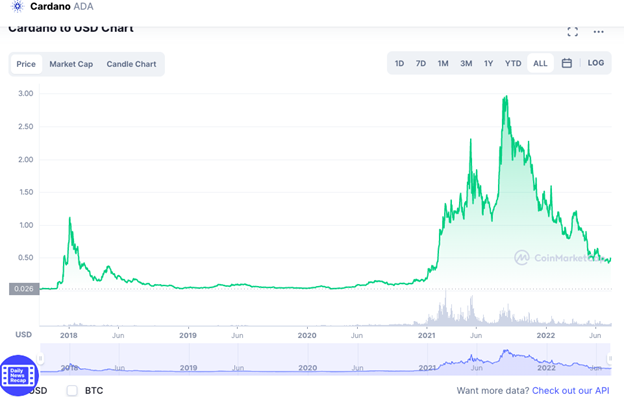Image resolution: width=624 pixels, height=397 pixels.
Task: Select the 1D time range
Action: (399, 63)
